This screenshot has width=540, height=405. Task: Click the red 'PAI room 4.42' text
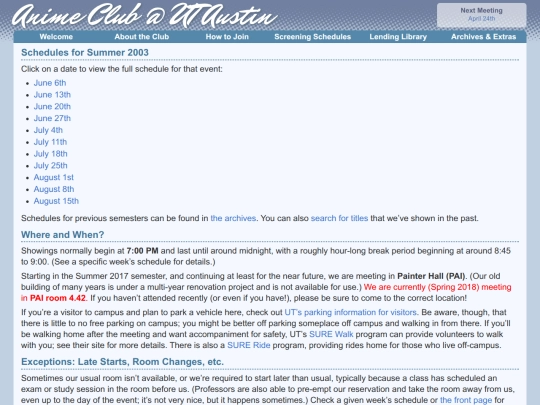pos(58,298)
